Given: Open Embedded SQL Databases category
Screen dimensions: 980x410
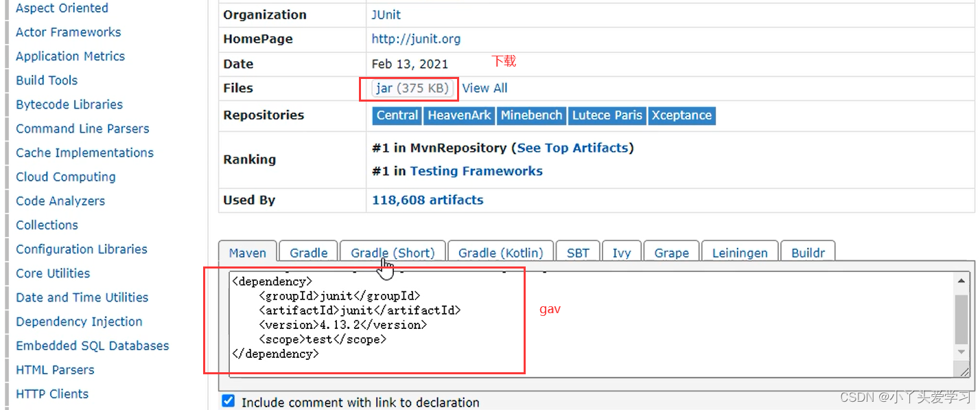Looking at the screenshot, I should (x=92, y=345).
